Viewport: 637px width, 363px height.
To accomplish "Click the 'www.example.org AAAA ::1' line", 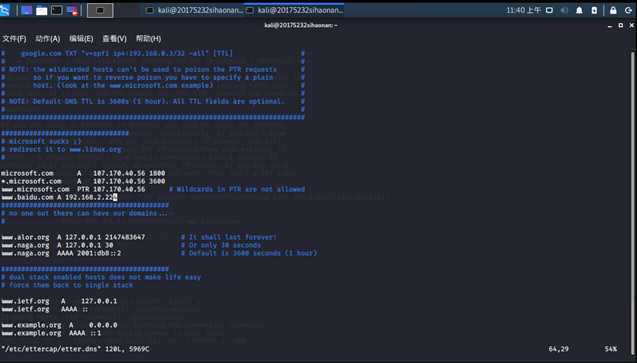I will (x=51, y=333).
